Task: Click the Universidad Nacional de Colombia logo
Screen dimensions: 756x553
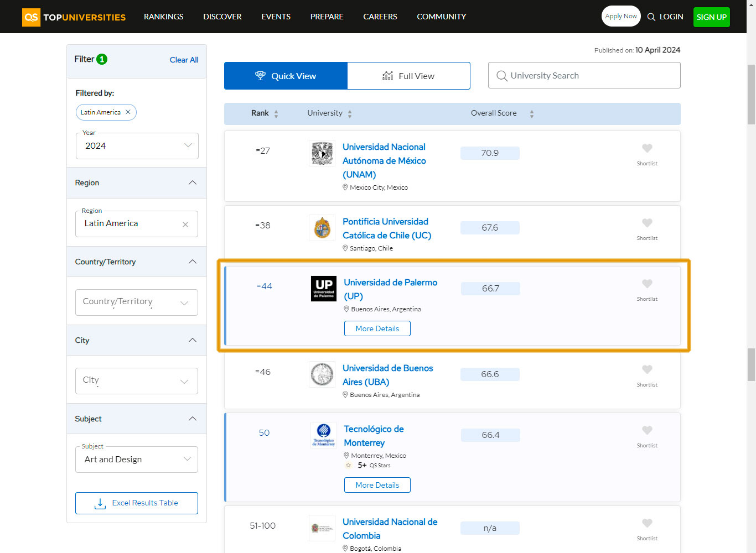Action: click(322, 528)
